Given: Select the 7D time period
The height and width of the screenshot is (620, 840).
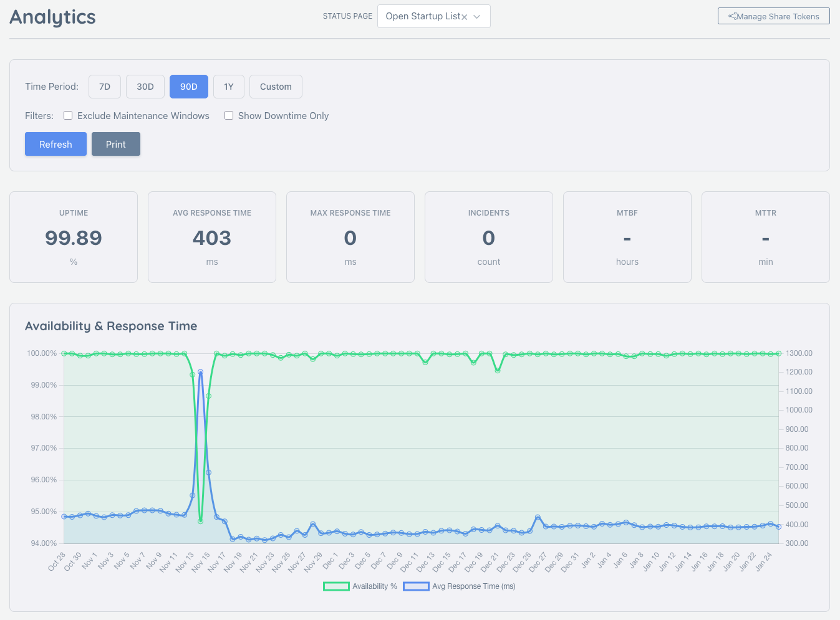Looking at the screenshot, I should coord(104,87).
